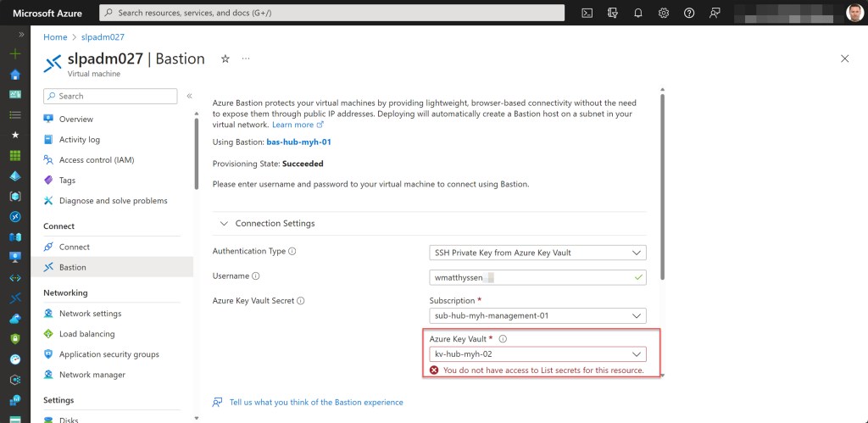
Task: Favorite this page with star icon
Action: [x=225, y=58]
